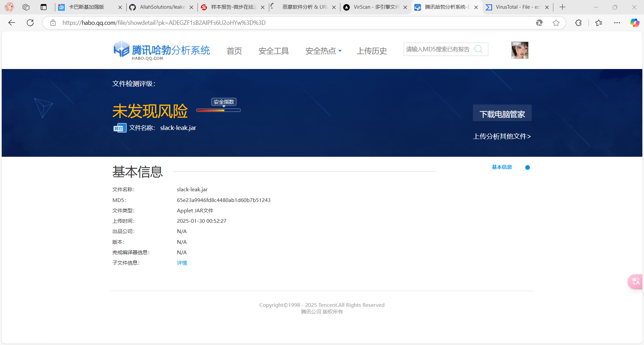
Task: Close the 样本报告-微步在线 tab
Action: click(263, 7)
